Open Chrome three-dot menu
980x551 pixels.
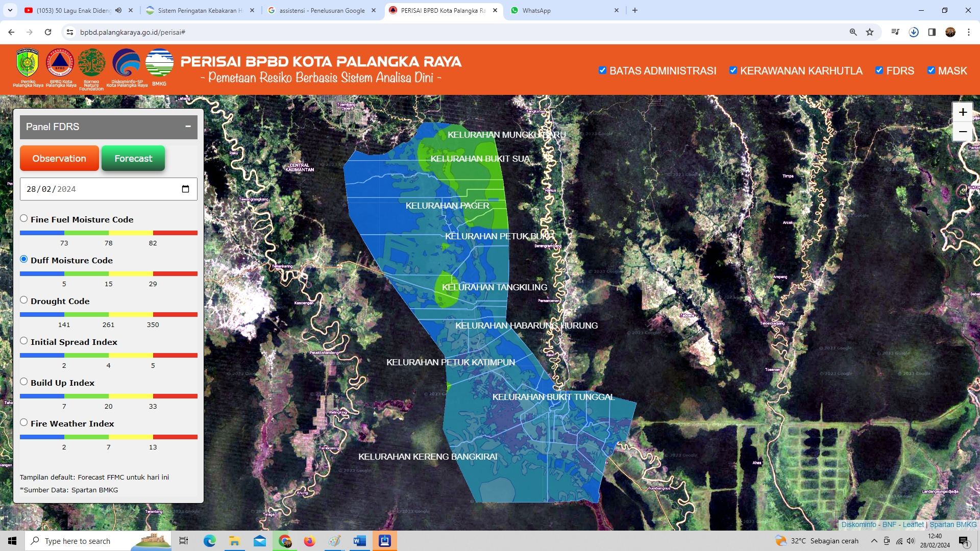click(x=968, y=32)
